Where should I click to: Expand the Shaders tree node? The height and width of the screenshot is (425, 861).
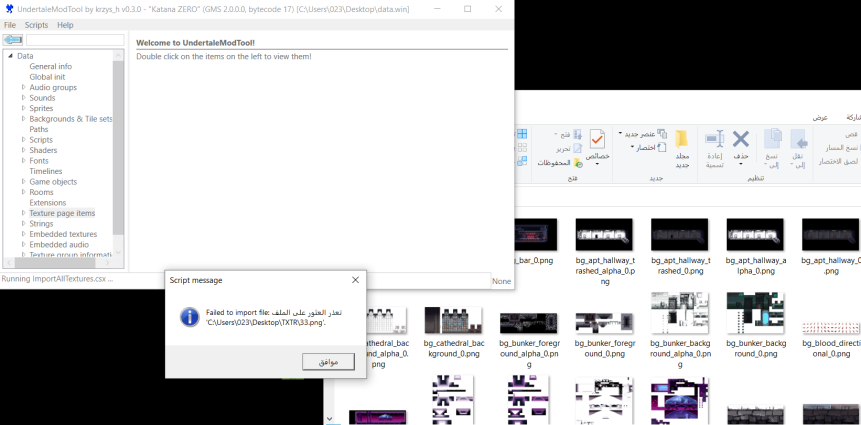[x=24, y=150]
